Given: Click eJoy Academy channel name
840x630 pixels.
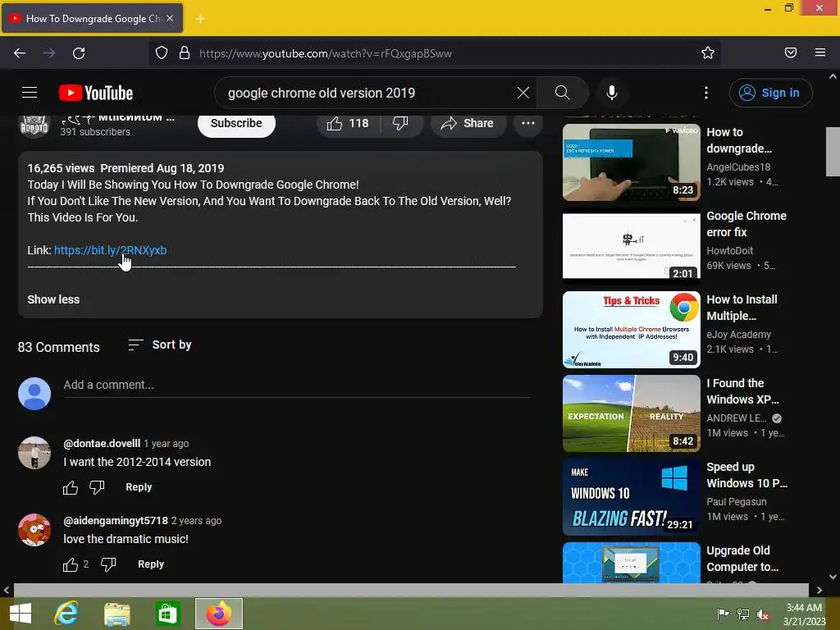Looking at the screenshot, I should click(739, 335).
